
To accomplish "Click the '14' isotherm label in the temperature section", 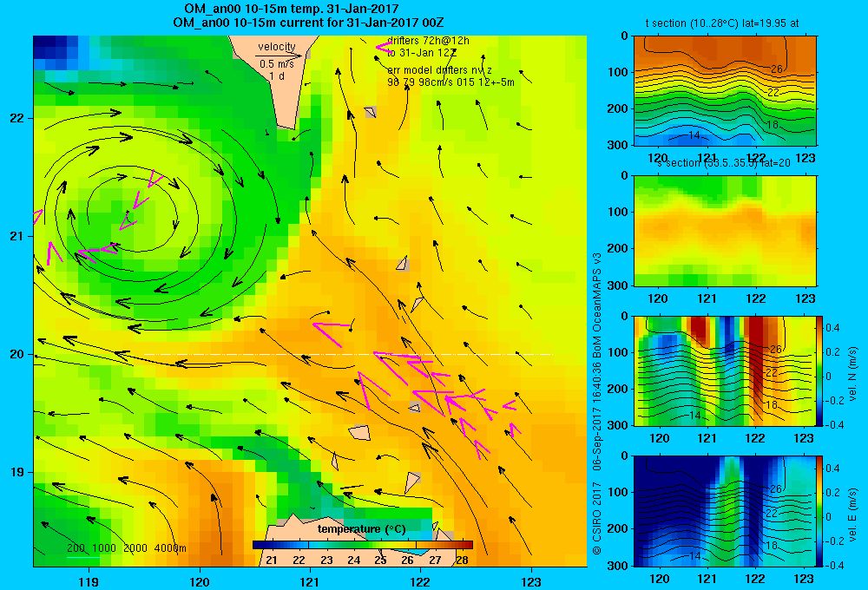I will click(x=694, y=135).
